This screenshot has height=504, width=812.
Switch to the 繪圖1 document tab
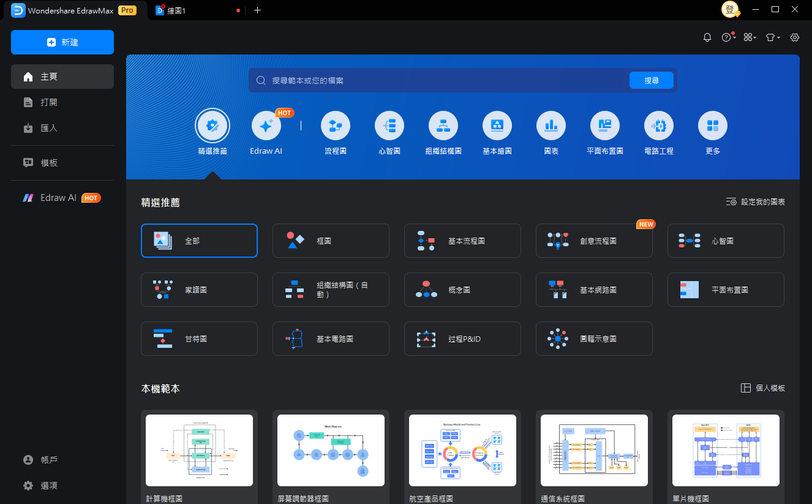197,10
